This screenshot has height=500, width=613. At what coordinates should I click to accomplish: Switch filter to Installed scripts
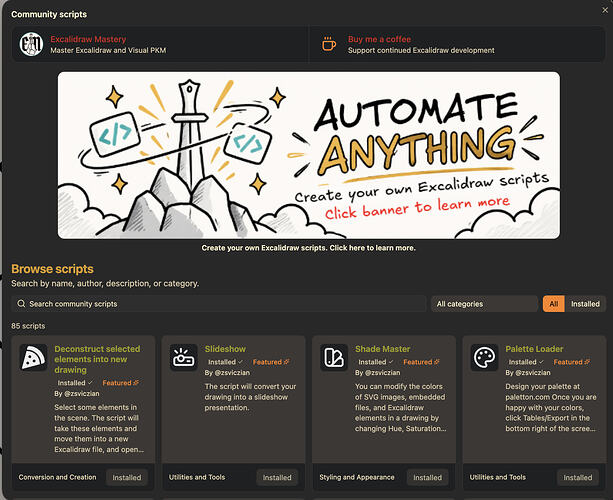click(x=585, y=304)
